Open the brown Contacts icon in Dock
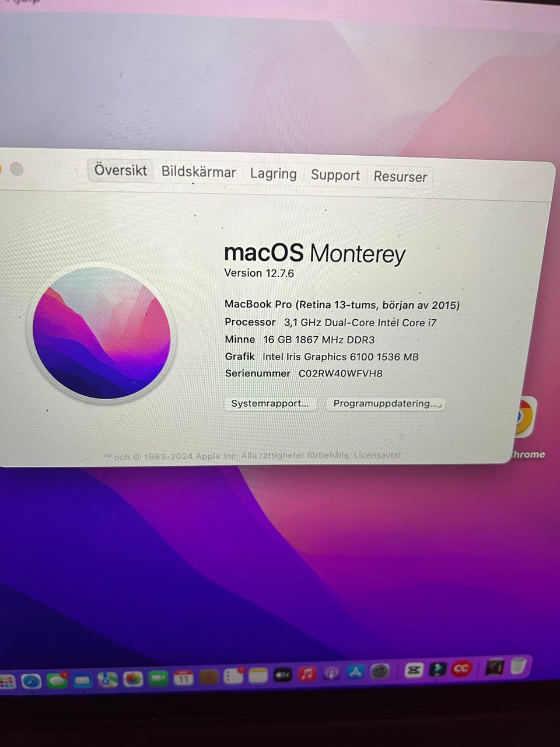This screenshot has height=747, width=560. (209, 677)
